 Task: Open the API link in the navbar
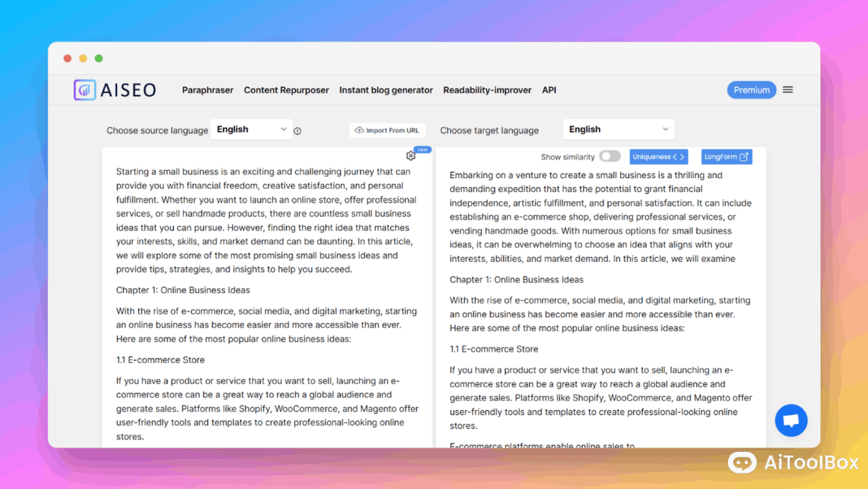click(549, 90)
